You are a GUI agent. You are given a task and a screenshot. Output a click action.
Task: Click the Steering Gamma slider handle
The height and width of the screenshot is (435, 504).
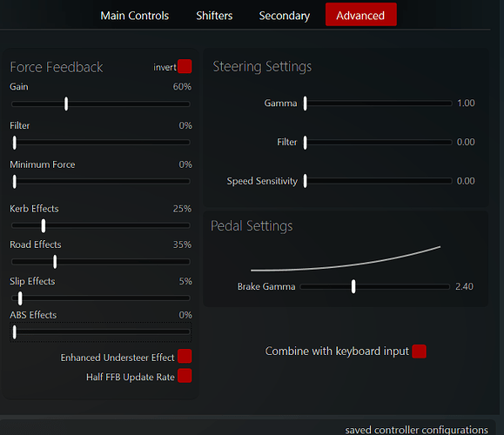point(305,104)
